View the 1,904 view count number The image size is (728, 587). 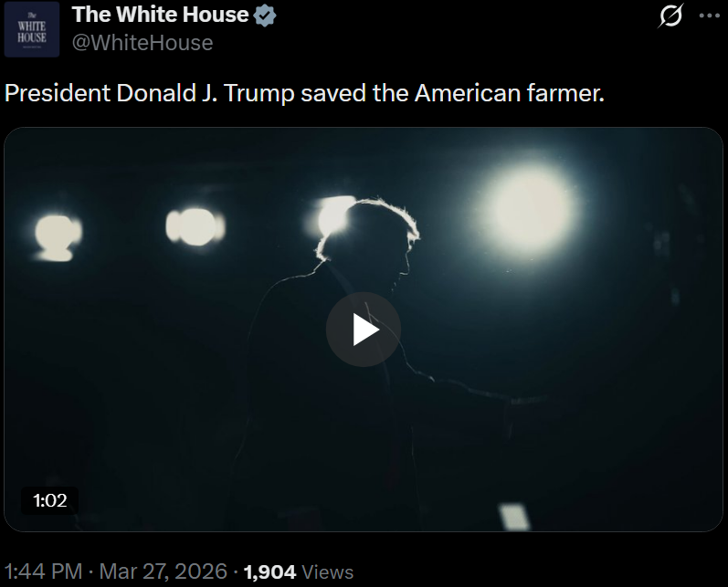point(269,571)
